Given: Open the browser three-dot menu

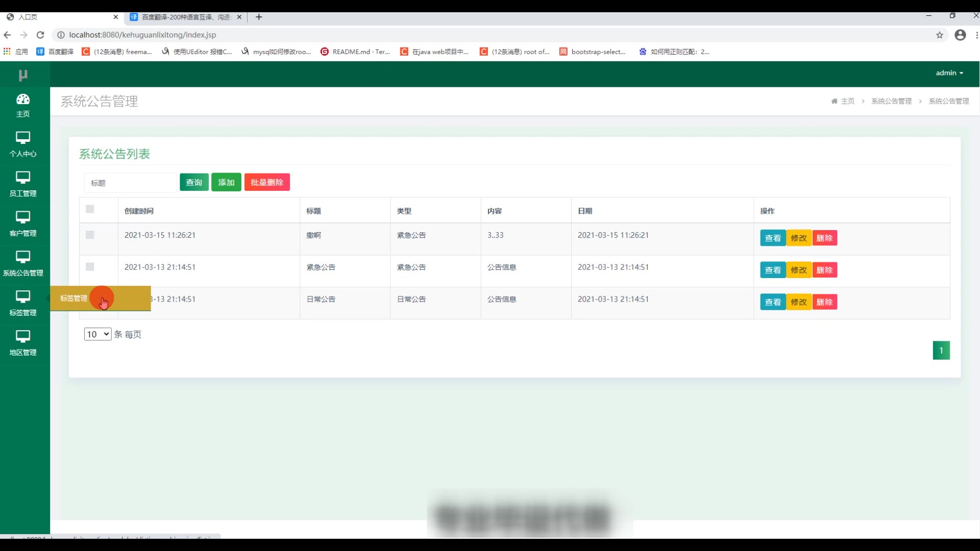Looking at the screenshot, I should (976, 35).
